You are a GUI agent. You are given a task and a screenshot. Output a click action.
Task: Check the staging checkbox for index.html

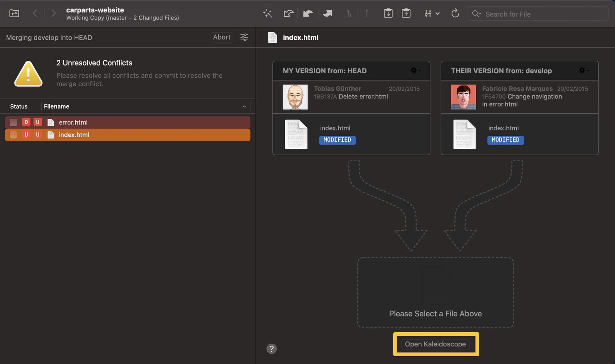13,135
